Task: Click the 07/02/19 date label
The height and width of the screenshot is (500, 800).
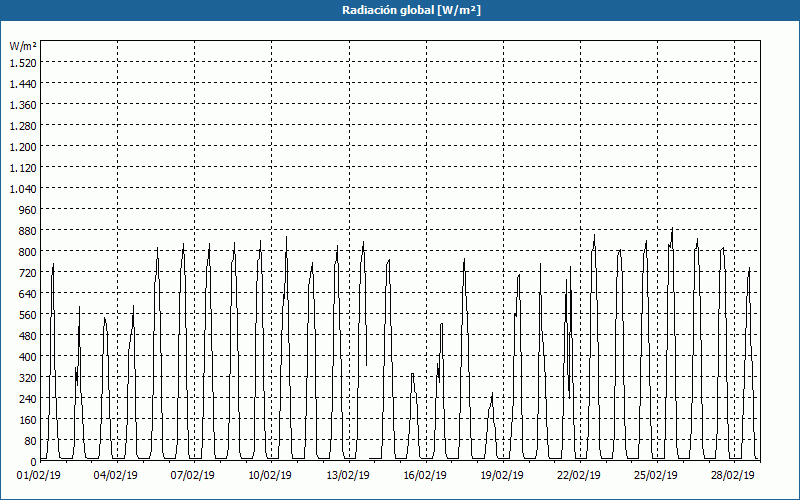Action: (194, 475)
